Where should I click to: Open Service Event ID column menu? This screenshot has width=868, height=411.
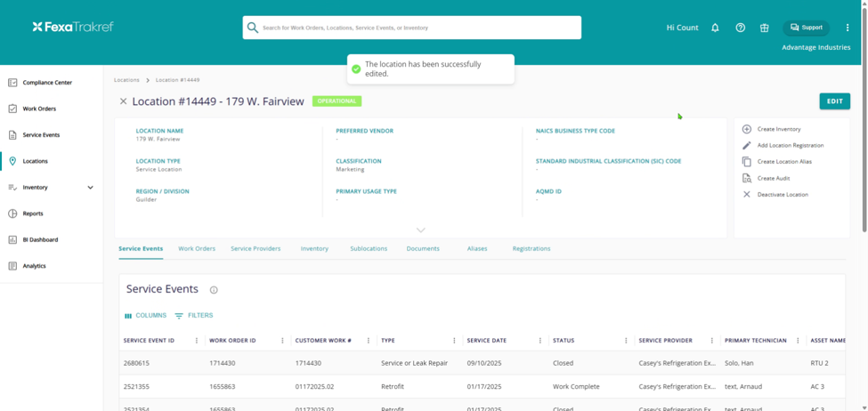point(197,341)
